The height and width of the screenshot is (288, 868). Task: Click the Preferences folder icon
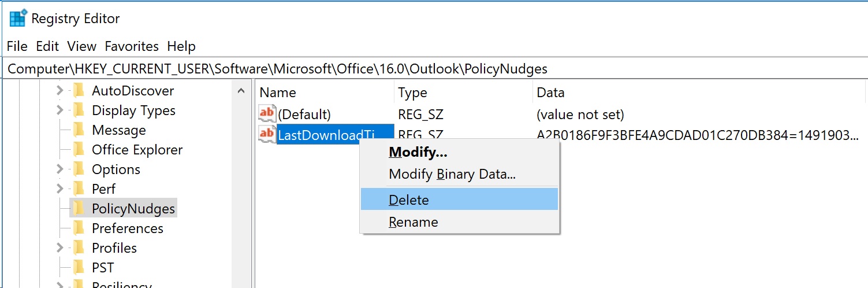click(79, 228)
